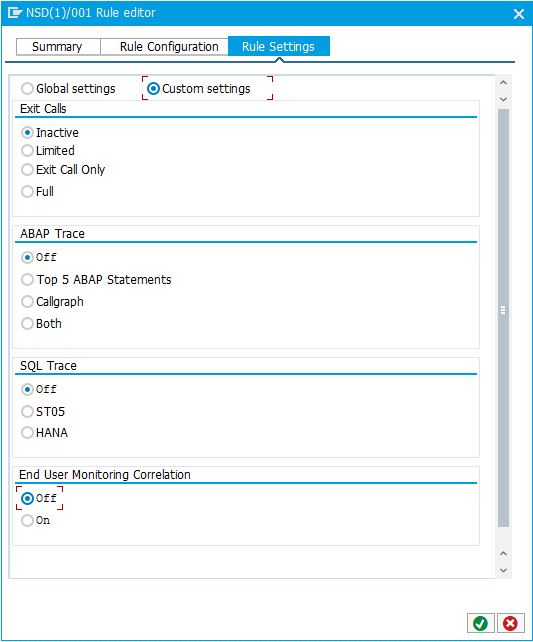
Task: Click the bottom scroll-up arrow
Action: 504,554
